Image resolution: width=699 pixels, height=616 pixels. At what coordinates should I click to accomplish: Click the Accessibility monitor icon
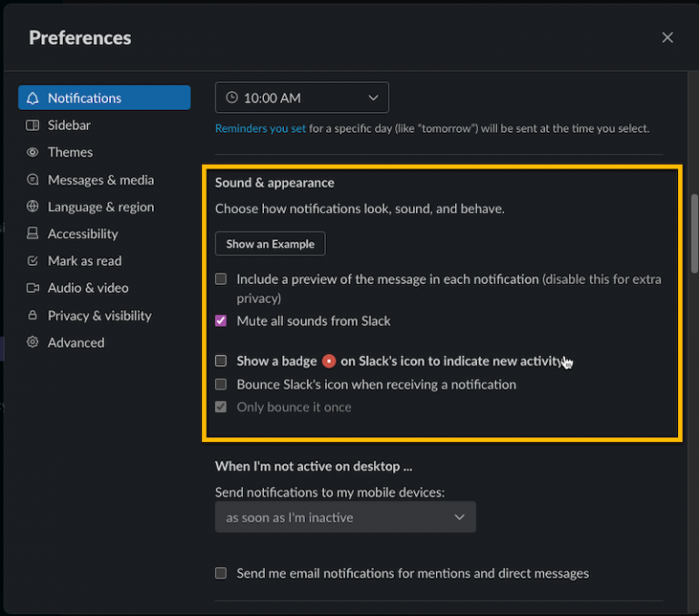point(33,234)
